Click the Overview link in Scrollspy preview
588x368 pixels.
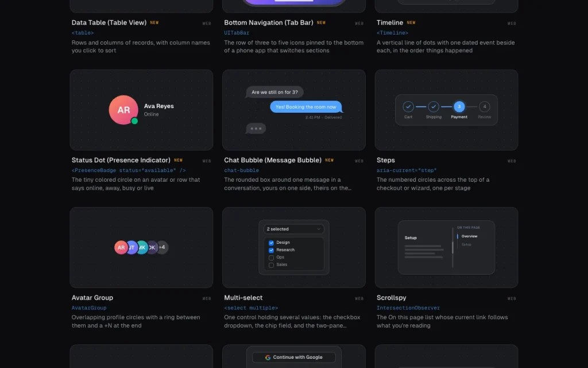[x=469, y=236]
